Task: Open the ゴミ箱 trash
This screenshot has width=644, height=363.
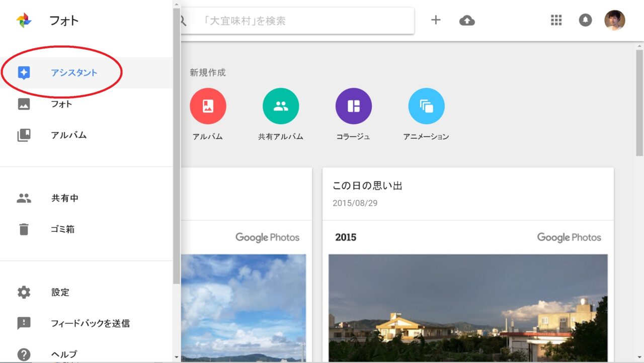Action: (62, 229)
